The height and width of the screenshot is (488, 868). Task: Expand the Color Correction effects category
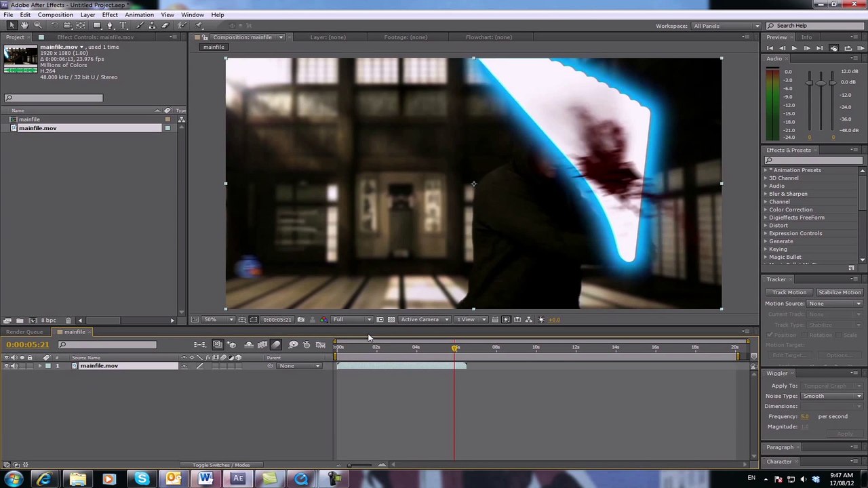[766, 210]
